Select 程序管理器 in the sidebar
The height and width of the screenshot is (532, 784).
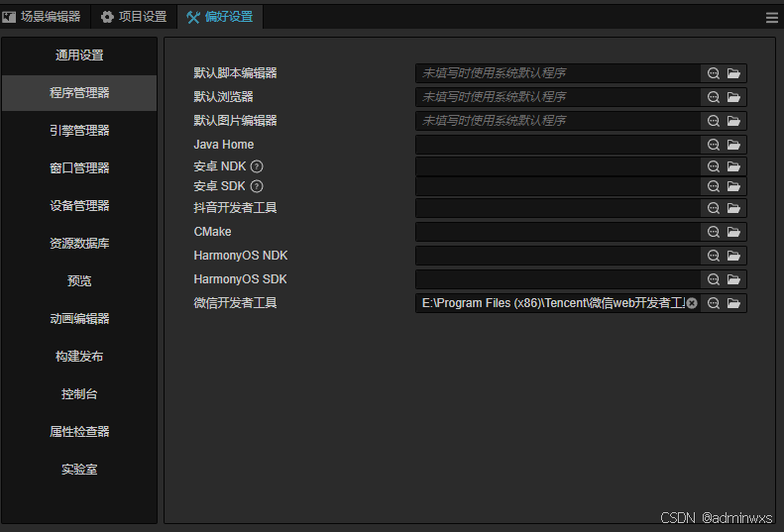click(79, 93)
